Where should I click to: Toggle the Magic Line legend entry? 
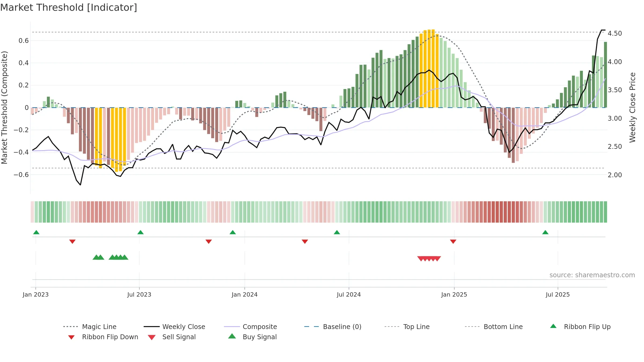pos(90,327)
